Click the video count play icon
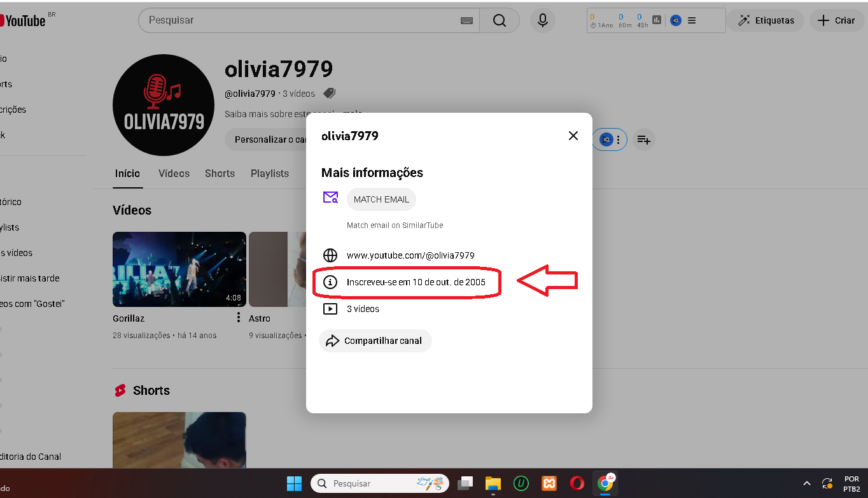This screenshot has width=868, height=498. click(330, 309)
